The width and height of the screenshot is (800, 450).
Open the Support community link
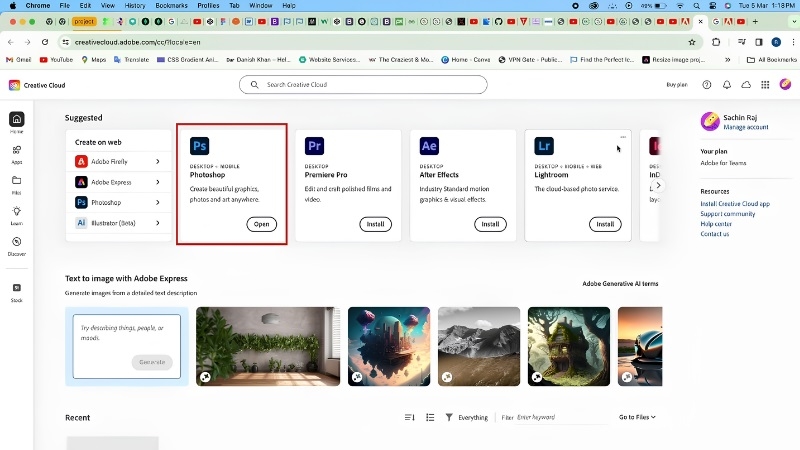click(728, 214)
